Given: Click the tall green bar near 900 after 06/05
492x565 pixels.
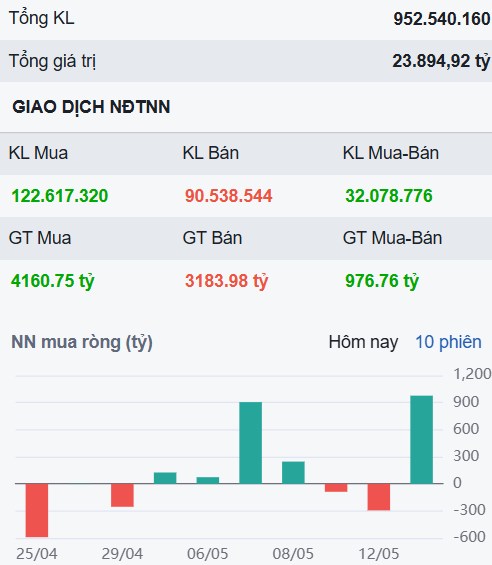Looking at the screenshot, I should pos(251,443).
